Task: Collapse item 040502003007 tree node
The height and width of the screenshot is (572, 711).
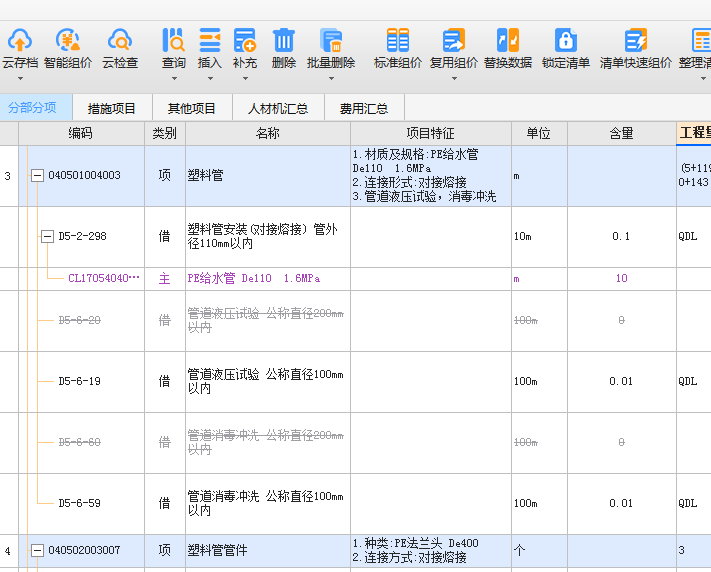Action: [37, 550]
